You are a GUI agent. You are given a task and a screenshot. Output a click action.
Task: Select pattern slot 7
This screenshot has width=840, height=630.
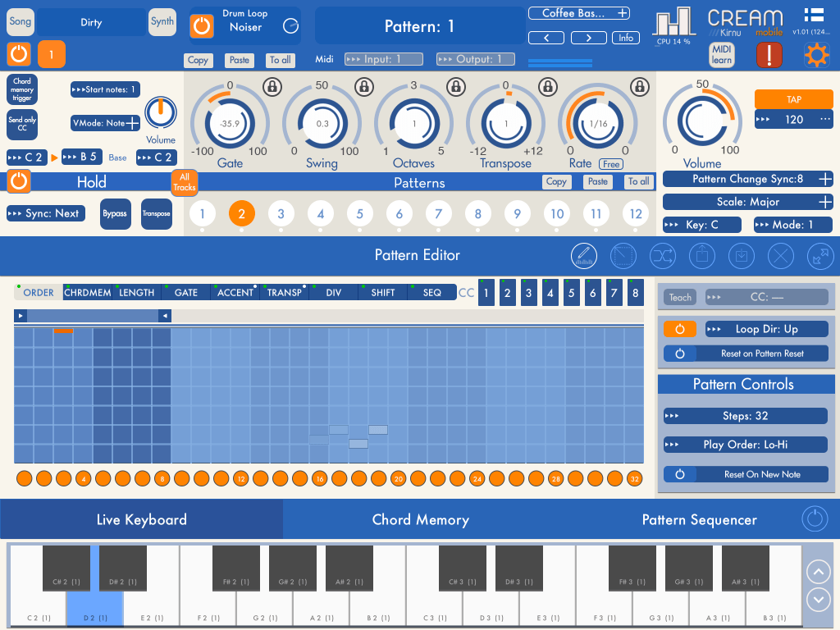click(x=438, y=214)
